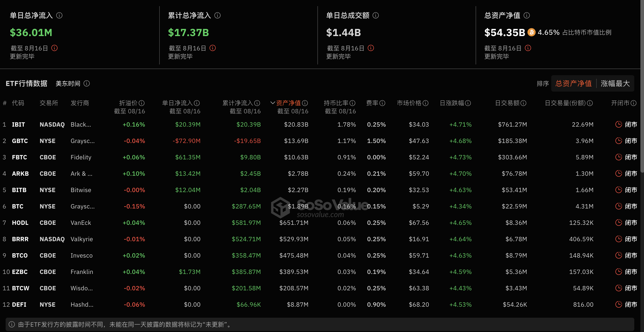Viewport: 644px width, 332px height.
Task: Click the GBTC ticker symbol
Action: click(20, 141)
